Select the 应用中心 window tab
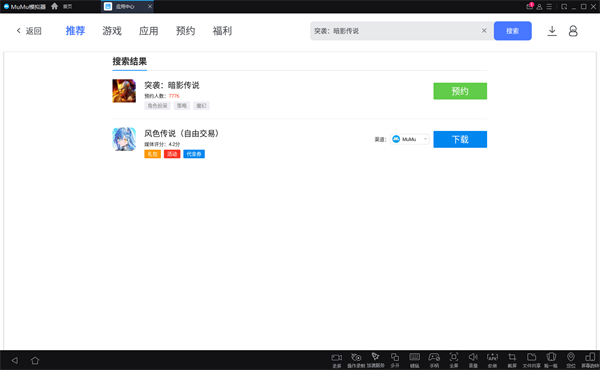This screenshot has height=370, width=600. (127, 7)
